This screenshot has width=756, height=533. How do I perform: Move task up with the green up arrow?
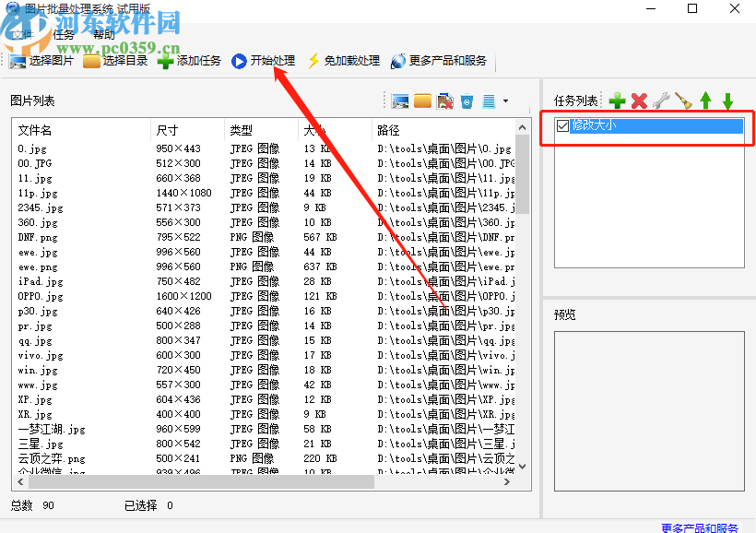click(x=704, y=100)
